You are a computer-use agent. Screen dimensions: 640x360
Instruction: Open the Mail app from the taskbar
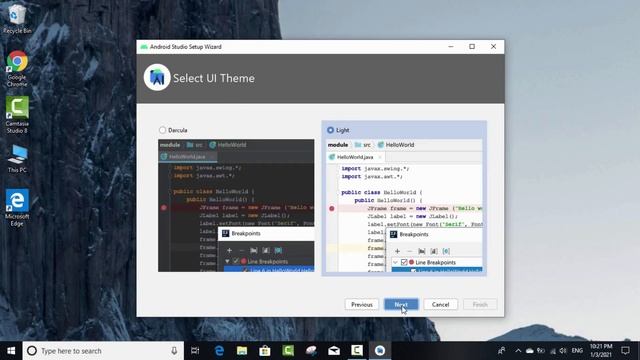coord(334,351)
